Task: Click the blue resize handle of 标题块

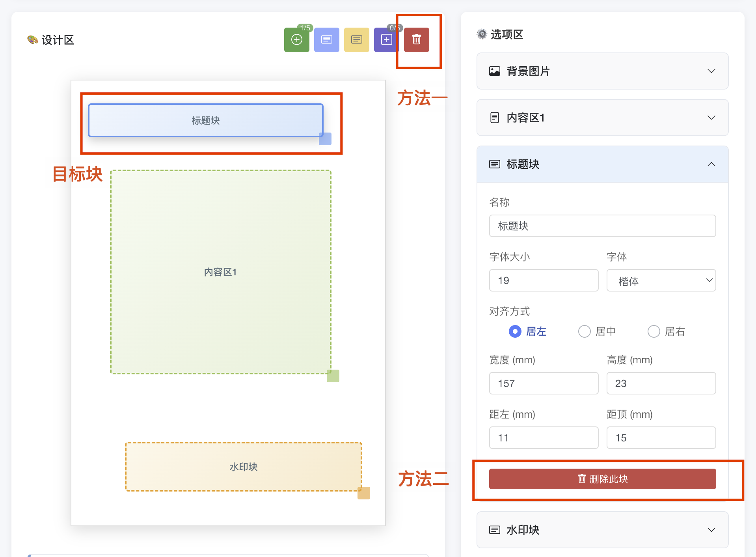Action: tap(325, 139)
